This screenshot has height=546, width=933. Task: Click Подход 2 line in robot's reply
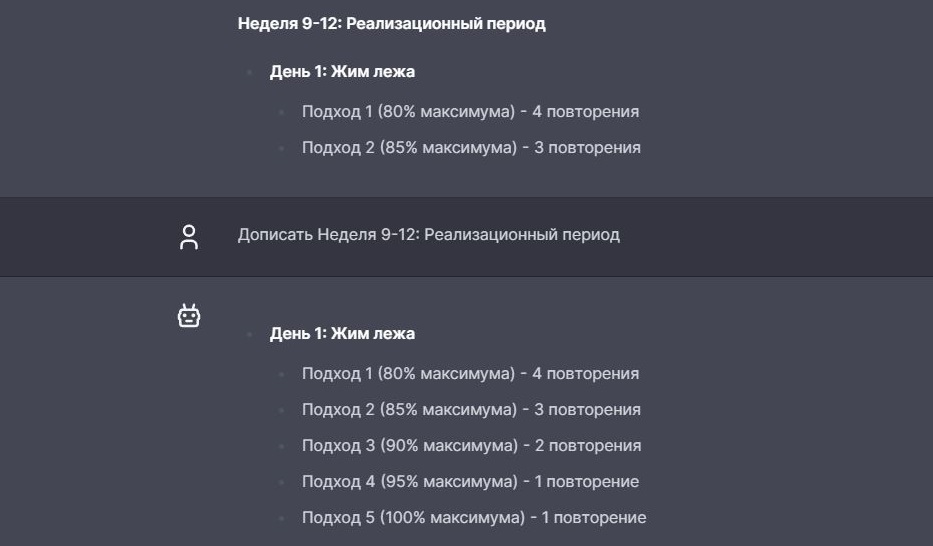pos(471,409)
